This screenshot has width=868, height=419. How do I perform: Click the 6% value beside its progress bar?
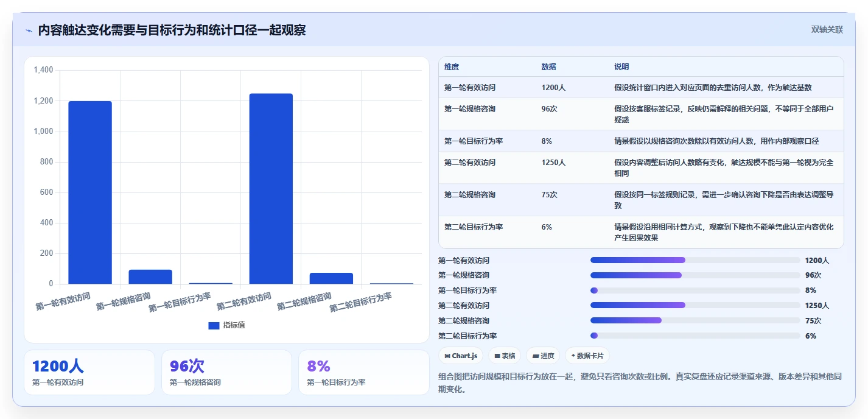pos(810,336)
